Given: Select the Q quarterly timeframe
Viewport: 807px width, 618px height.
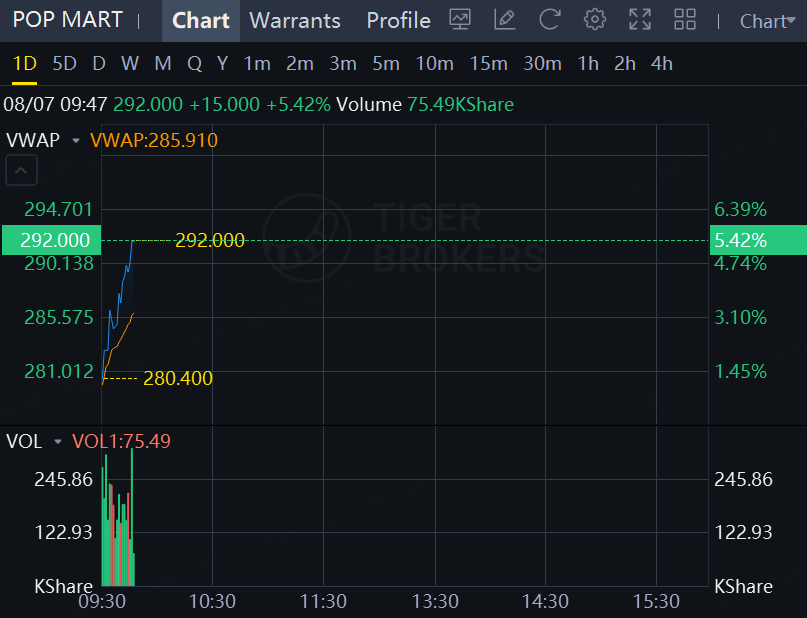Looking at the screenshot, I should pos(195,64).
